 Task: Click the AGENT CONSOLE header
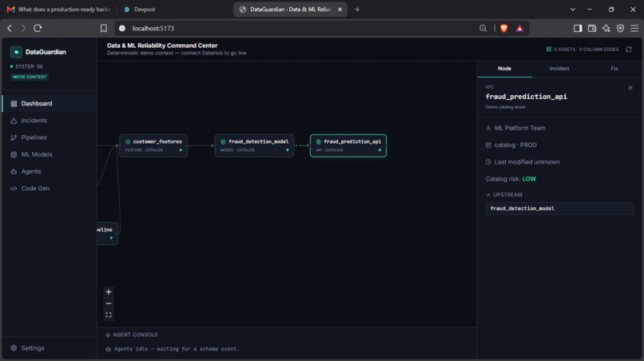pos(135,335)
